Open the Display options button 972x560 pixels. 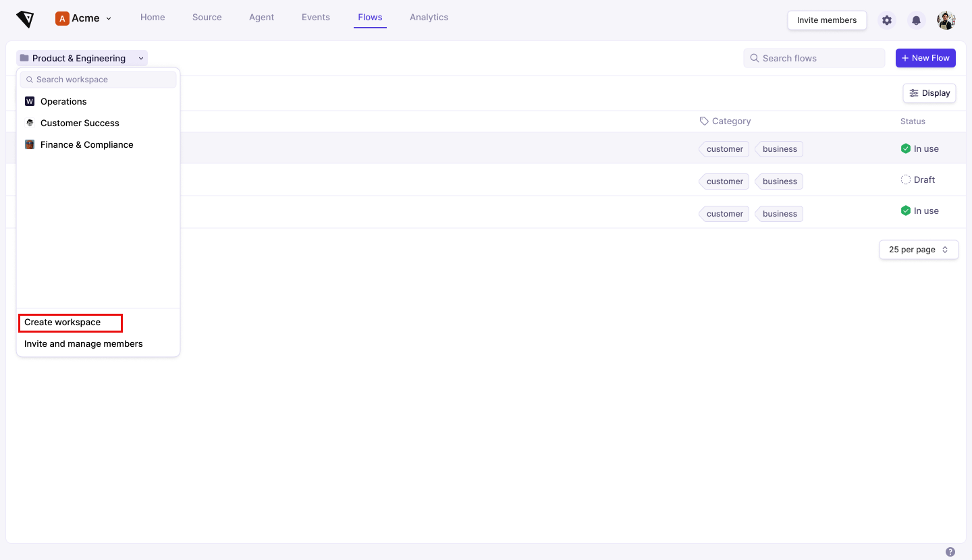pyautogui.click(x=929, y=93)
